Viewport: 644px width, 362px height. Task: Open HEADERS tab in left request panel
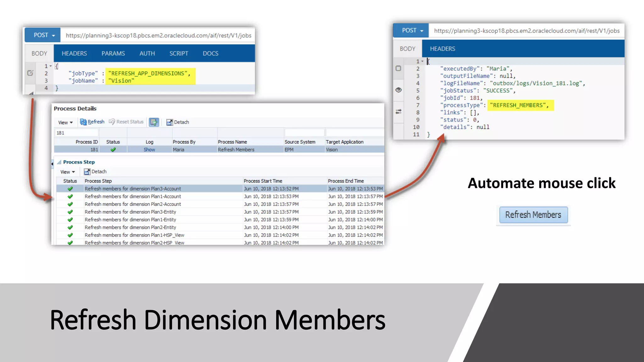74,53
